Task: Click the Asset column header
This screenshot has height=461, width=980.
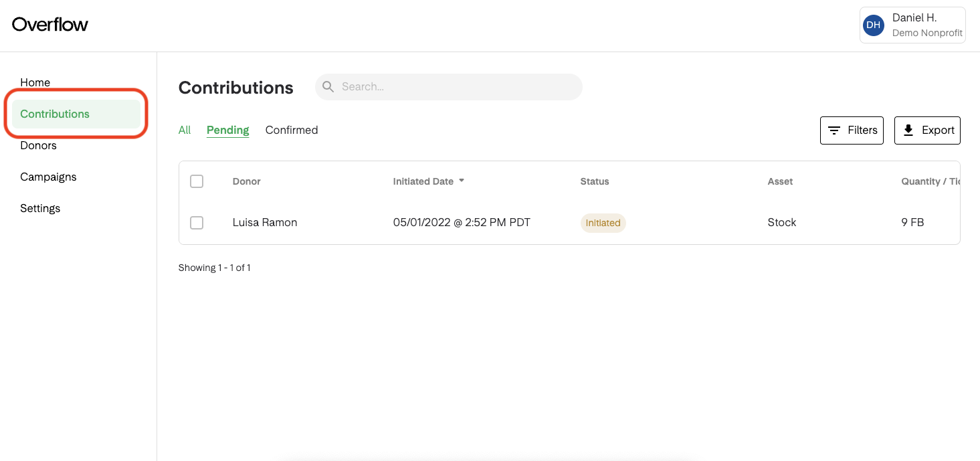Action: [780, 181]
